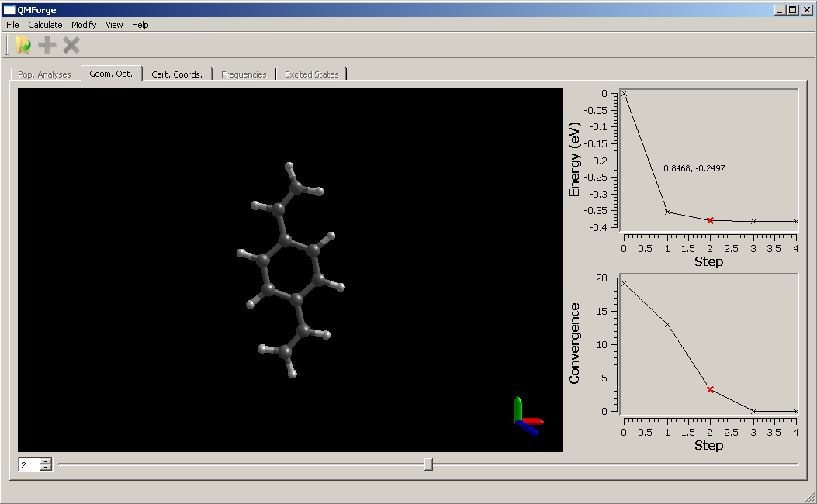Viewport: 817px width, 504px height.
Task: Open the File menu
Action: (x=12, y=25)
